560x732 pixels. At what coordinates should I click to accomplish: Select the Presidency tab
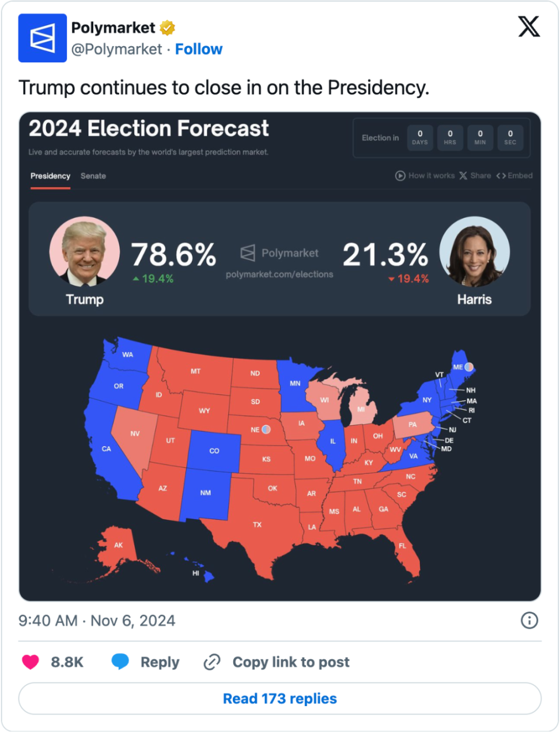(x=50, y=176)
